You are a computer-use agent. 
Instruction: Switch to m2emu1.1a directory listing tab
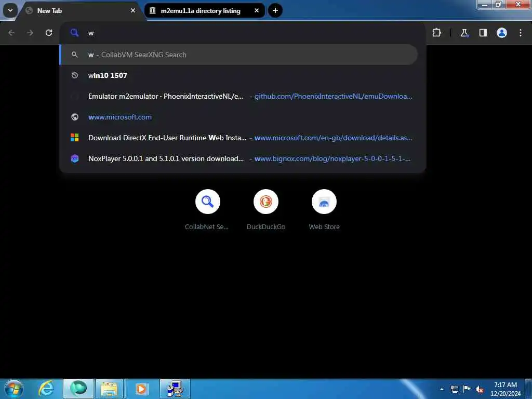click(205, 11)
